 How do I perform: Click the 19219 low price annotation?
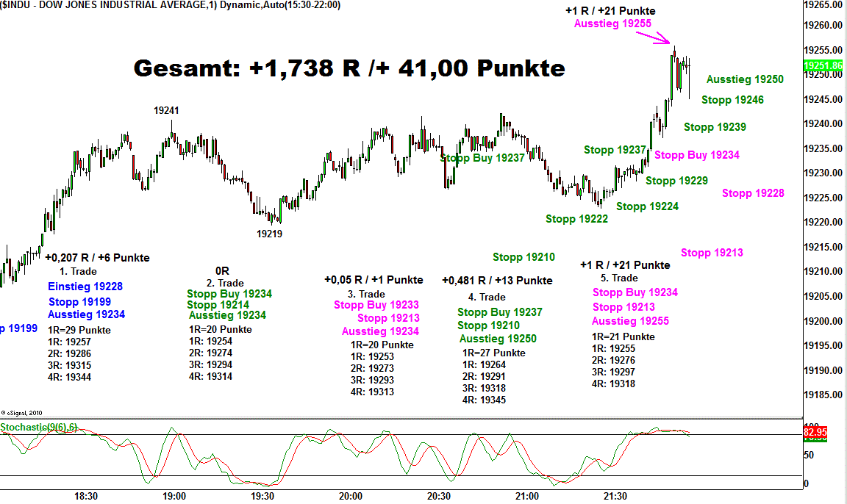(269, 234)
